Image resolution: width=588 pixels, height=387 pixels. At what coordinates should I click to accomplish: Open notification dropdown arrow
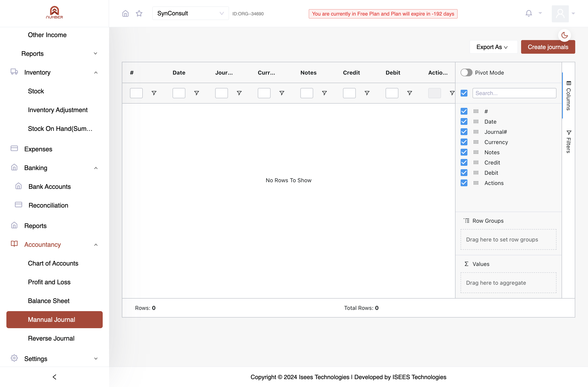click(x=540, y=13)
